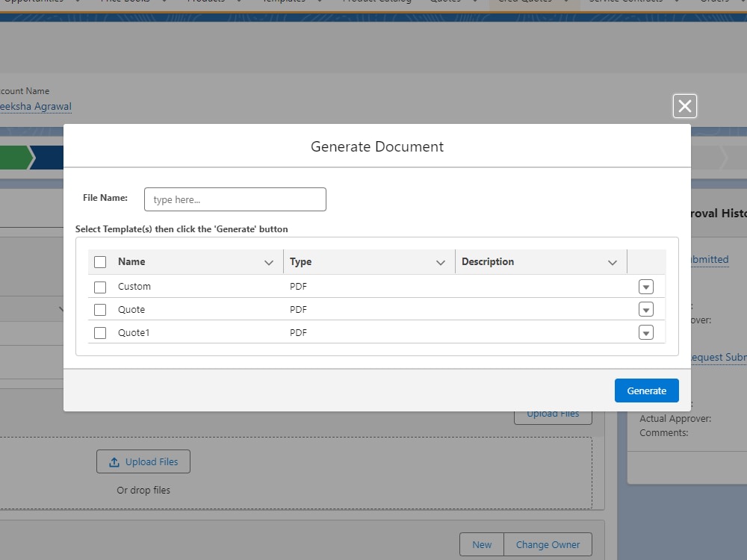This screenshot has height=560, width=747.
Task: Click the green completed path stage
Action: tap(16, 158)
